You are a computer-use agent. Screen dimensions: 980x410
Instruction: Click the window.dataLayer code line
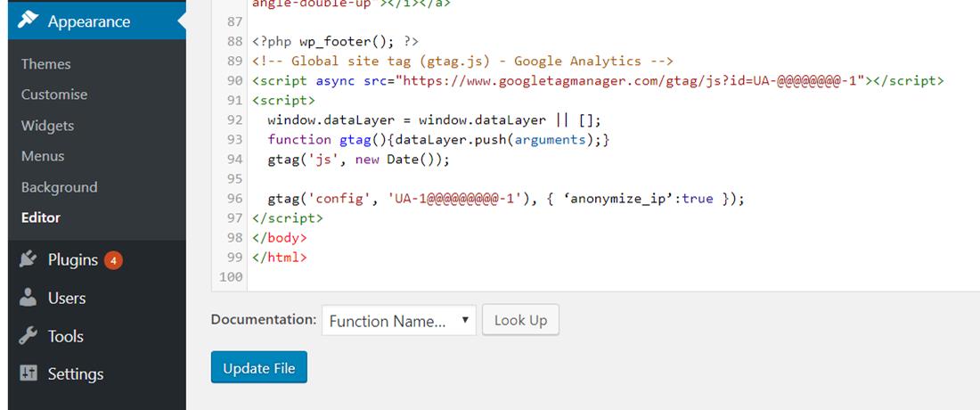(434, 119)
